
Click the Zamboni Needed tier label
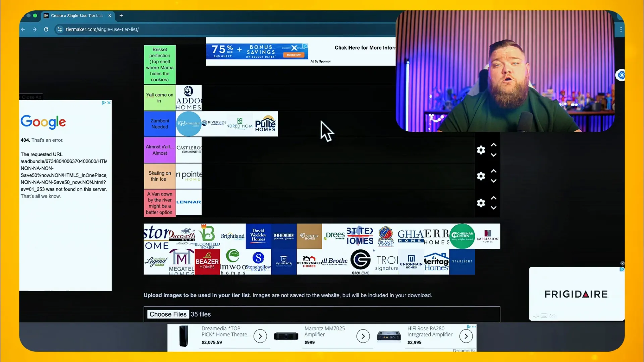pyautogui.click(x=160, y=124)
